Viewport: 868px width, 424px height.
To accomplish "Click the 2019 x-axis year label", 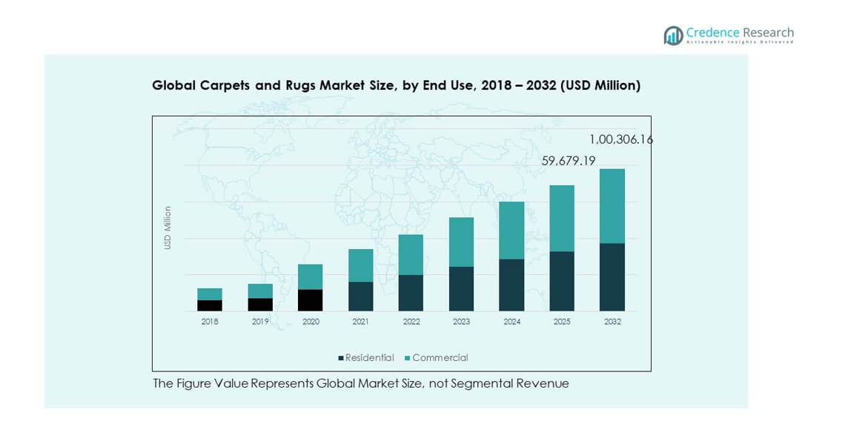I will pyautogui.click(x=260, y=322).
